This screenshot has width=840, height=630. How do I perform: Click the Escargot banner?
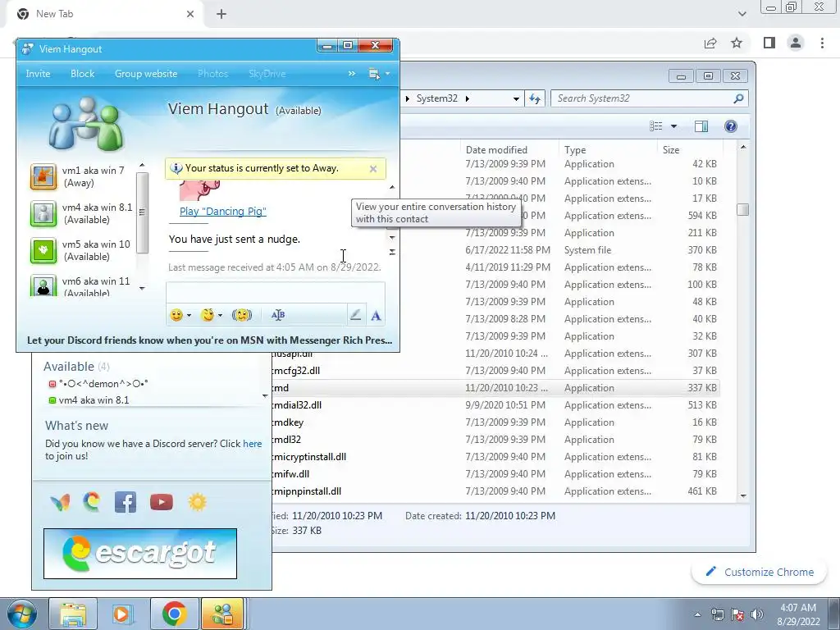(139, 554)
